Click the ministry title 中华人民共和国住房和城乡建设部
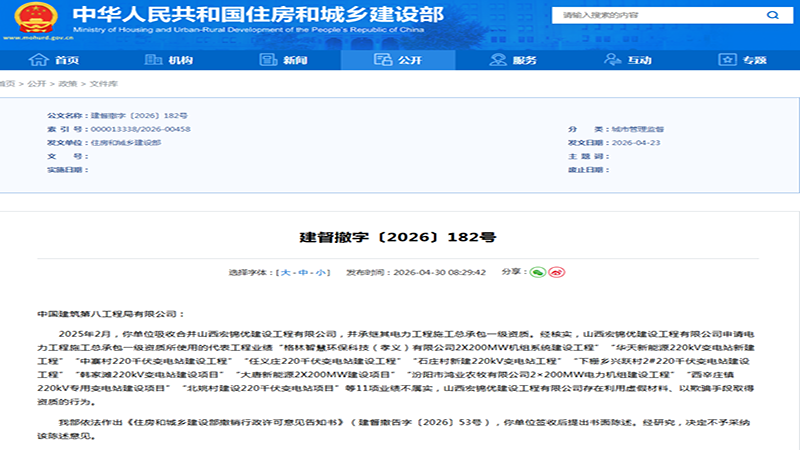The image size is (800, 450). (258, 14)
